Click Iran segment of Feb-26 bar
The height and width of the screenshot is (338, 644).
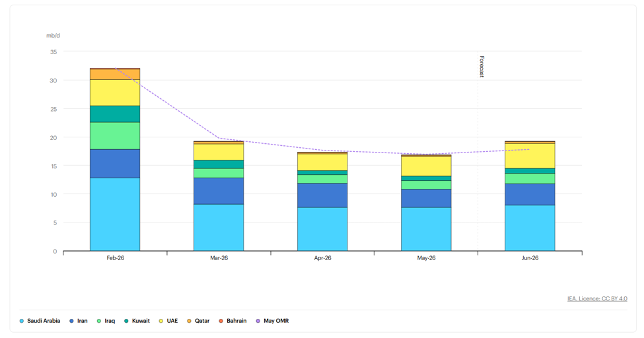[115, 164]
